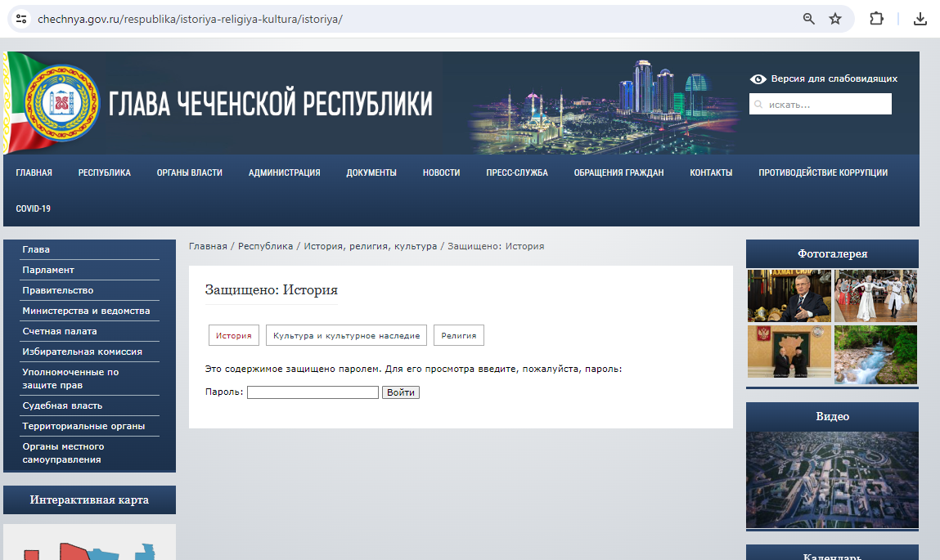
Task: Click the zoom magnifier in the address bar
Action: click(x=807, y=18)
